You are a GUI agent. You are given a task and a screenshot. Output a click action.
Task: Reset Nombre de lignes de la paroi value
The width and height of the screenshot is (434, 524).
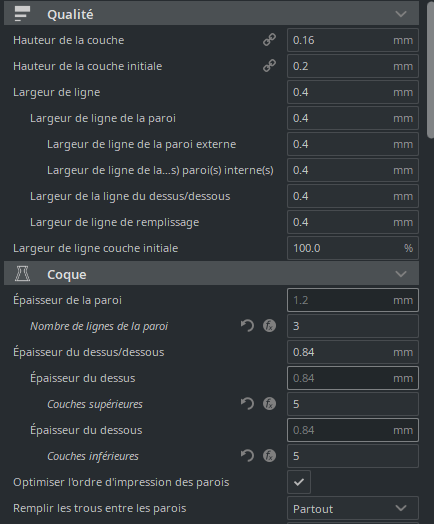tap(247, 326)
